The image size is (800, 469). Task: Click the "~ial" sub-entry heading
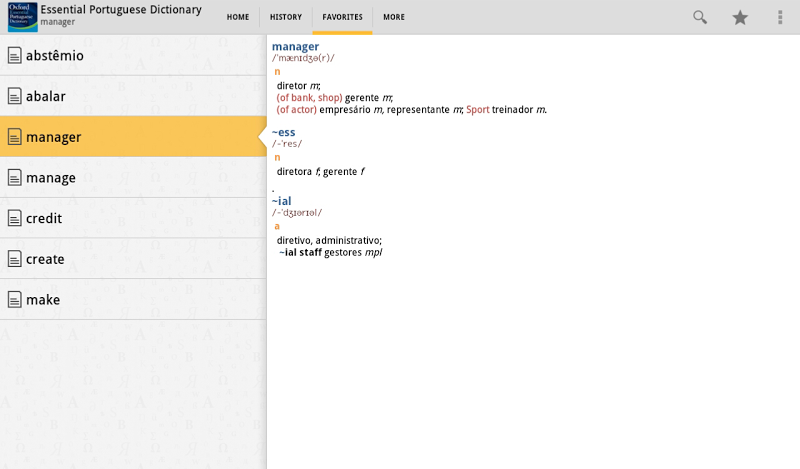coord(281,201)
